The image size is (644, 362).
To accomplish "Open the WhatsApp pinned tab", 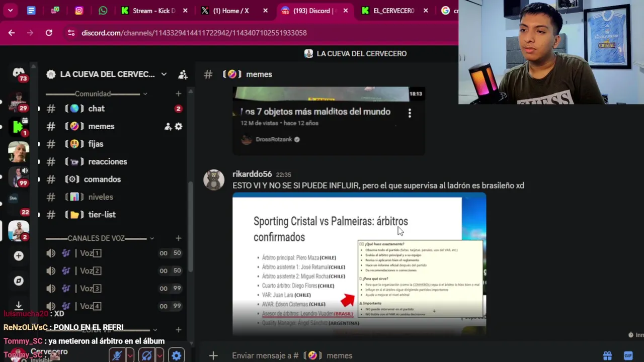I will point(103,11).
